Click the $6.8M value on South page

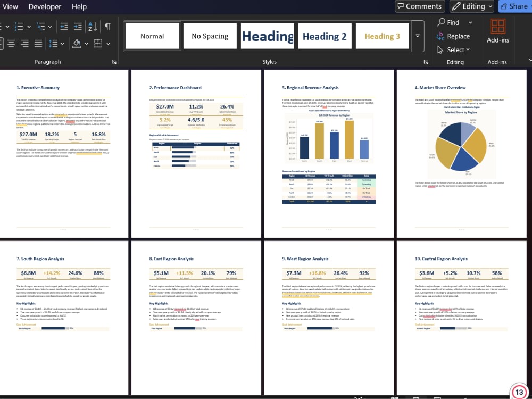point(28,273)
